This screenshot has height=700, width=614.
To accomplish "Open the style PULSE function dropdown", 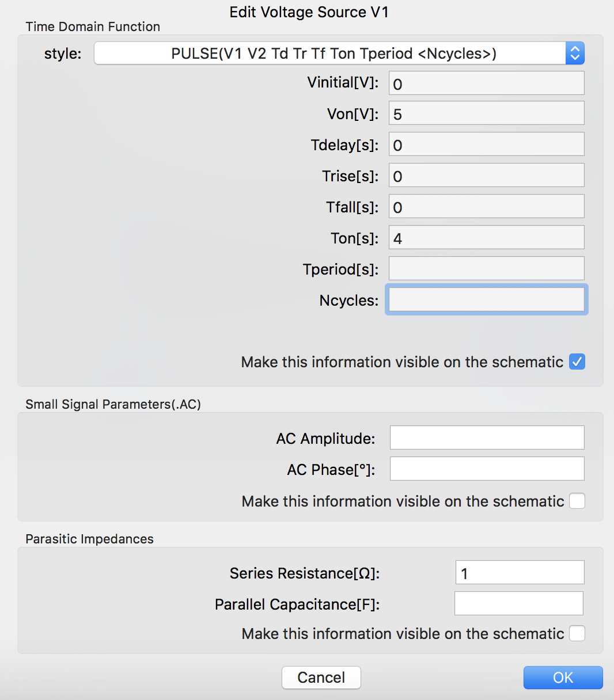I will coord(339,54).
